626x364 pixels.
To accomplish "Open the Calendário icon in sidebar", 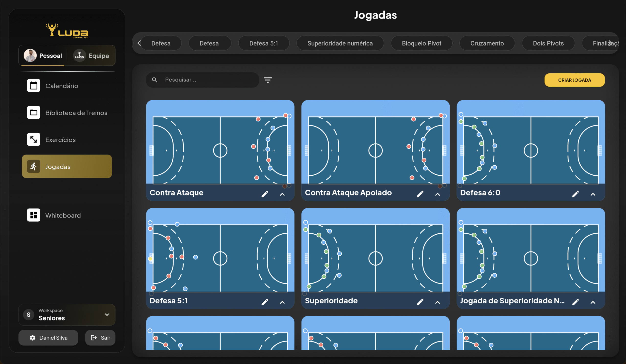I will (x=34, y=86).
